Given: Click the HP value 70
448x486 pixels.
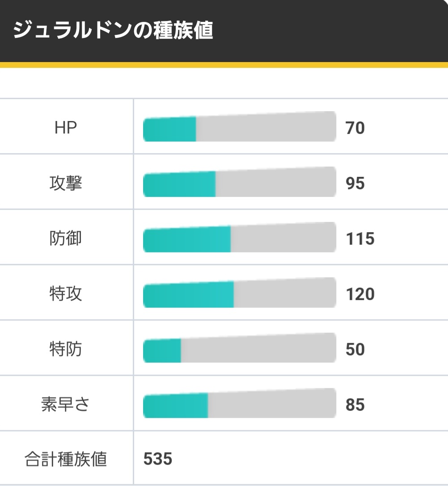Looking at the screenshot, I should [355, 128].
